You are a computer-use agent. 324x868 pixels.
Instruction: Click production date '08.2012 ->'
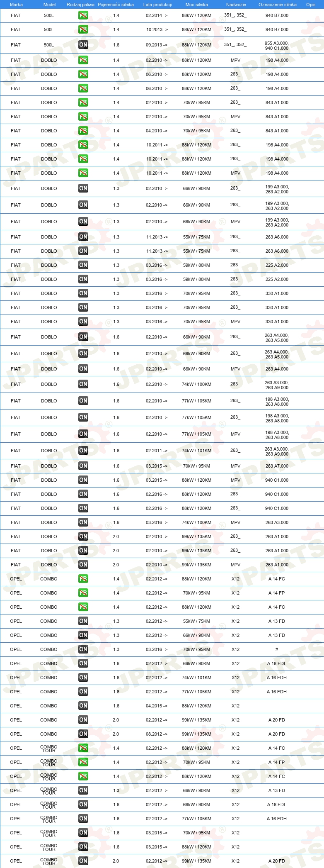tap(157, 734)
